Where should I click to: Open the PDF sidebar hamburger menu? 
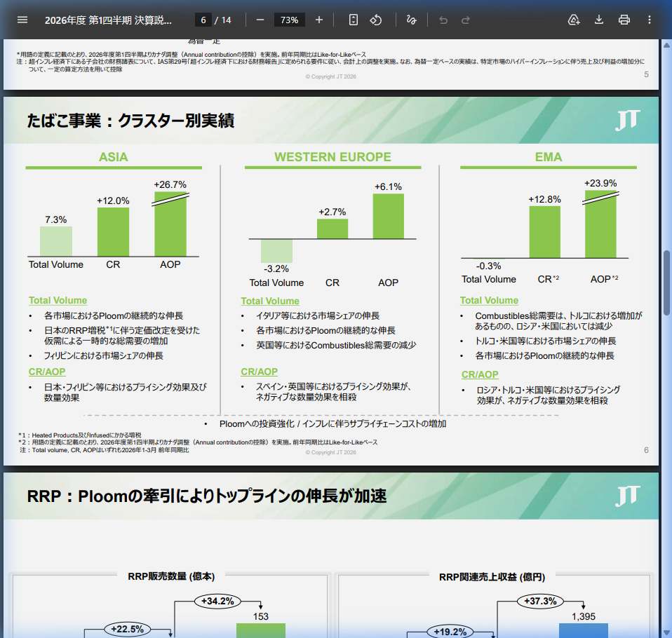[22, 20]
